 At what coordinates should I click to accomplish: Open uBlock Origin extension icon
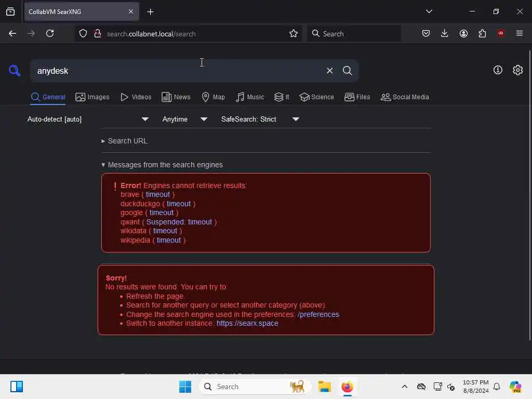point(501,33)
